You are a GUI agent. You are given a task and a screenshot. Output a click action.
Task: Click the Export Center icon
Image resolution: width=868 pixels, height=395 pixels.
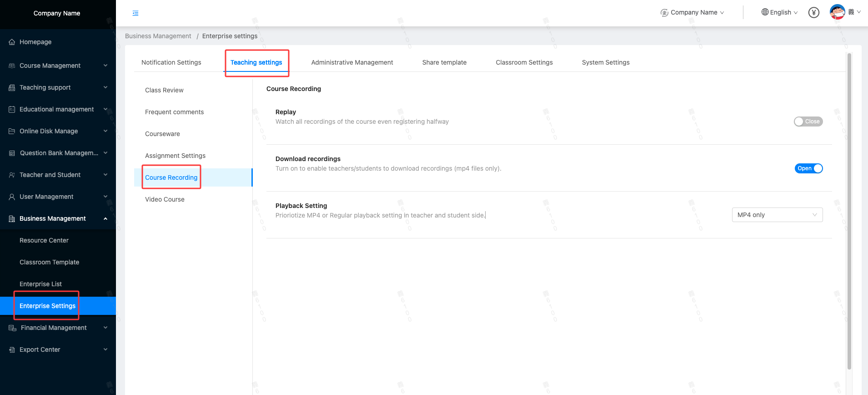point(12,349)
